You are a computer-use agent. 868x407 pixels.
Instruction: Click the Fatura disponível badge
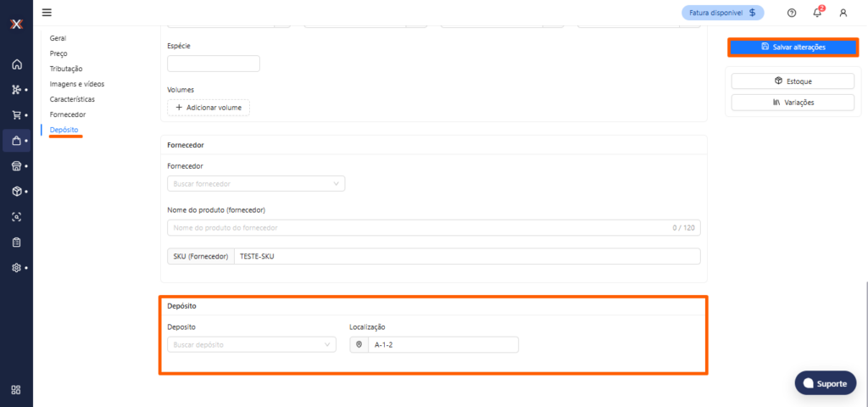(722, 13)
